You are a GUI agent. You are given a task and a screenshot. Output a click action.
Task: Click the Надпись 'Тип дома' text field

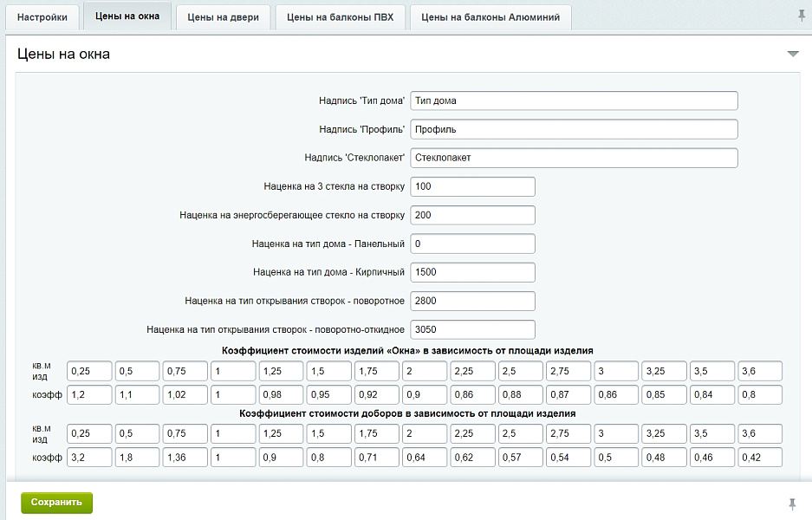(x=574, y=101)
